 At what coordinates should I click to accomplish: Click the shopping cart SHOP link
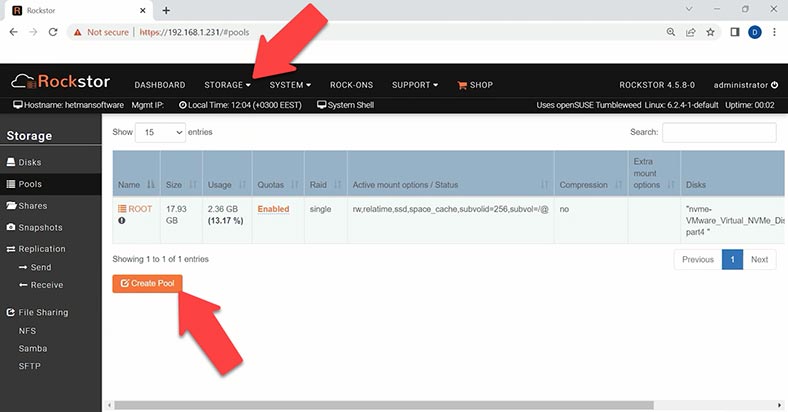475,85
